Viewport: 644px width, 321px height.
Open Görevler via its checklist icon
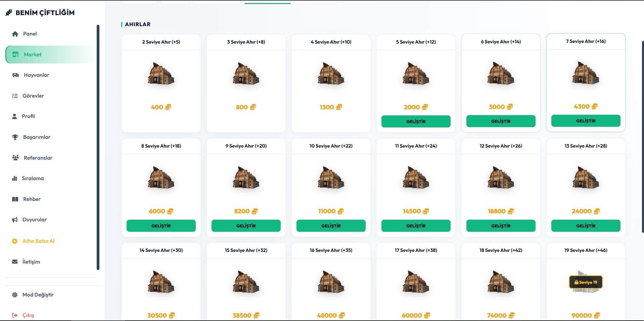click(15, 96)
